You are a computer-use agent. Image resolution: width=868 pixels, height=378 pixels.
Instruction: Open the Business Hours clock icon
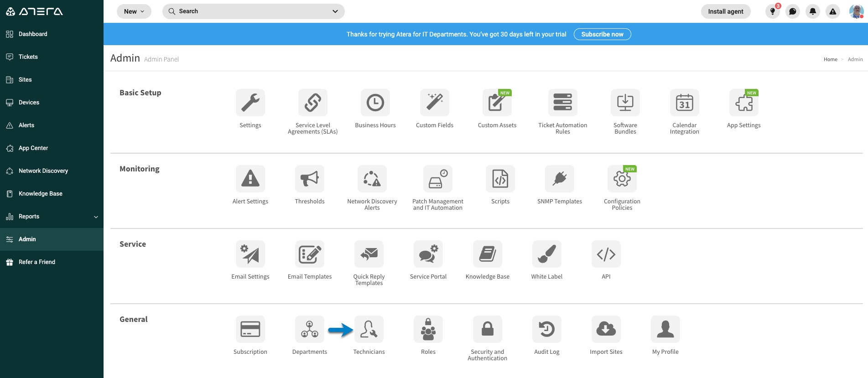pyautogui.click(x=375, y=103)
